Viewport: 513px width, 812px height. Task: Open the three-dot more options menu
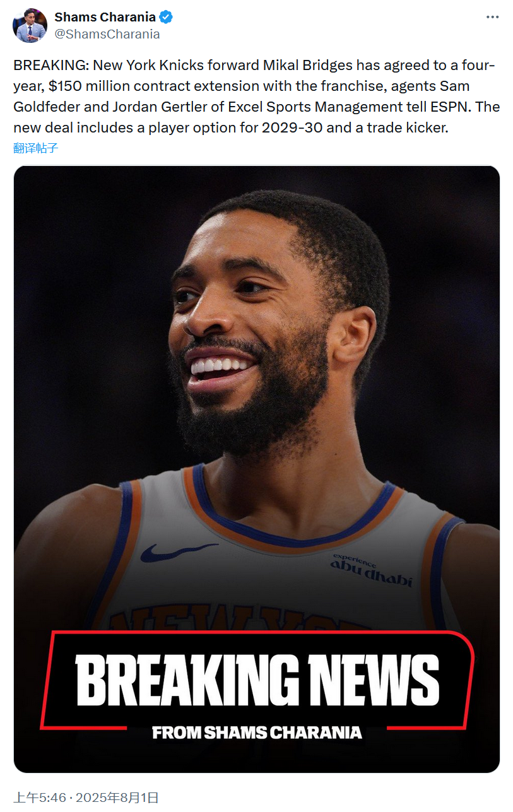pyautogui.click(x=492, y=18)
